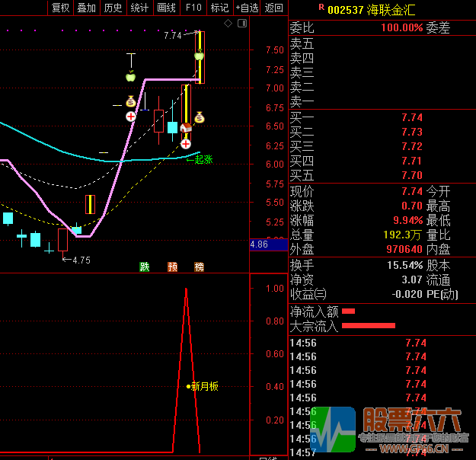Click the green 跌 marker icon
Image resolution: width=476 pixels, height=460 pixels.
(x=145, y=267)
